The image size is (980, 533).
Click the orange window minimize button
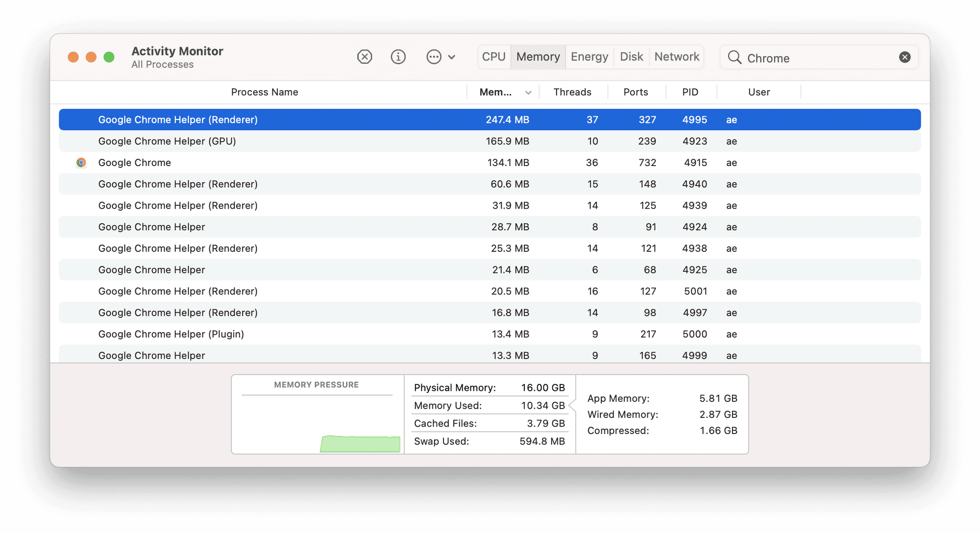coord(91,57)
